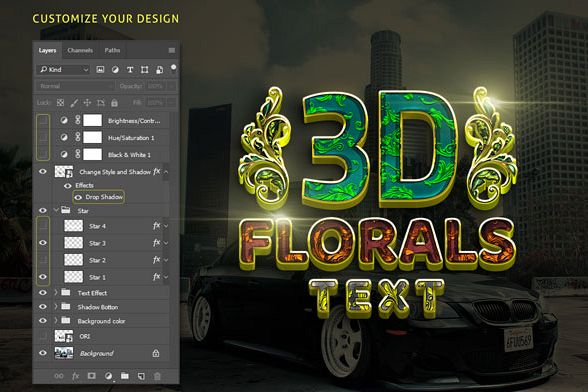Expand the Shadow Botton group
588x392 pixels.
pyautogui.click(x=56, y=306)
